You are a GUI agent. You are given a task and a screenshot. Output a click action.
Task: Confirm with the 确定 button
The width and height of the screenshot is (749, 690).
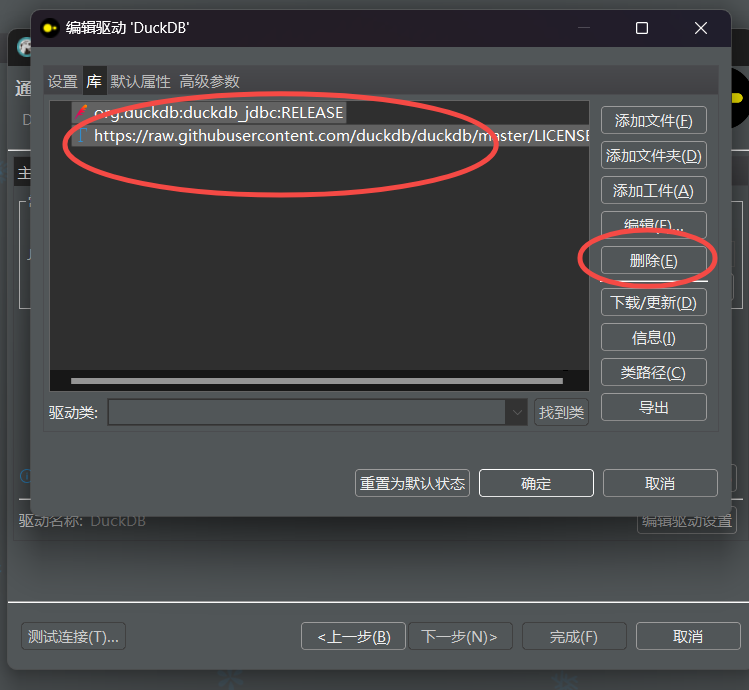[x=536, y=483]
